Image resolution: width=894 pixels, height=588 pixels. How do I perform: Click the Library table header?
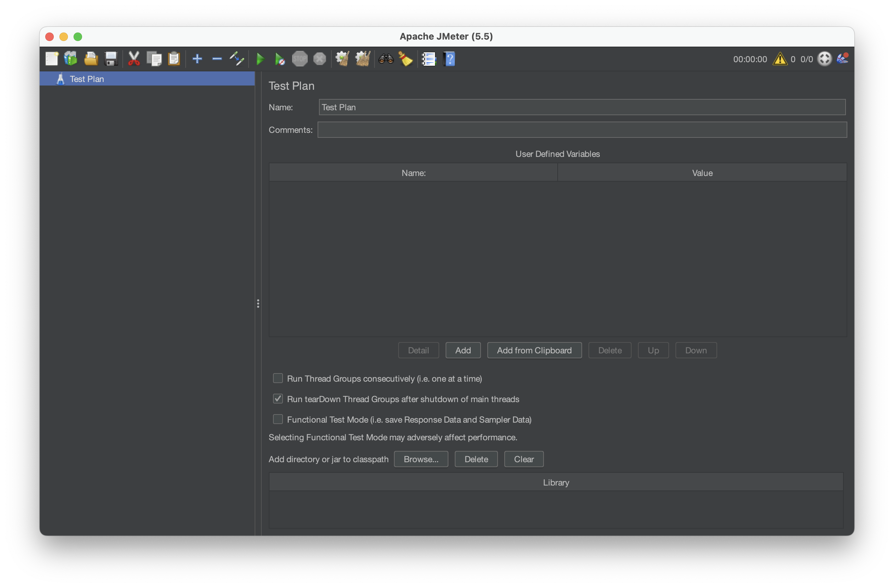tap(556, 482)
